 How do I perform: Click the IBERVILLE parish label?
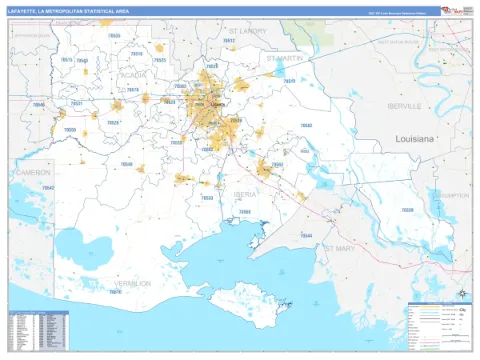coord(404,106)
